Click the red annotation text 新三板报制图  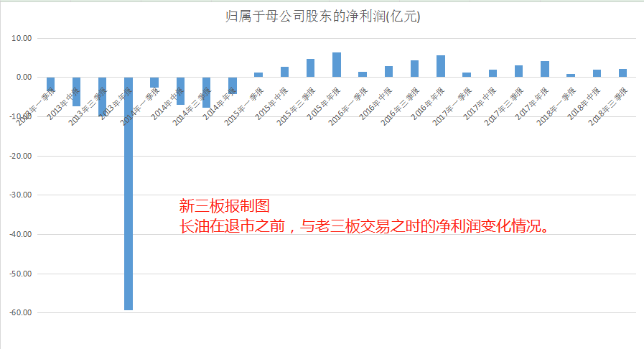pyautogui.click(x=223, y=208)
